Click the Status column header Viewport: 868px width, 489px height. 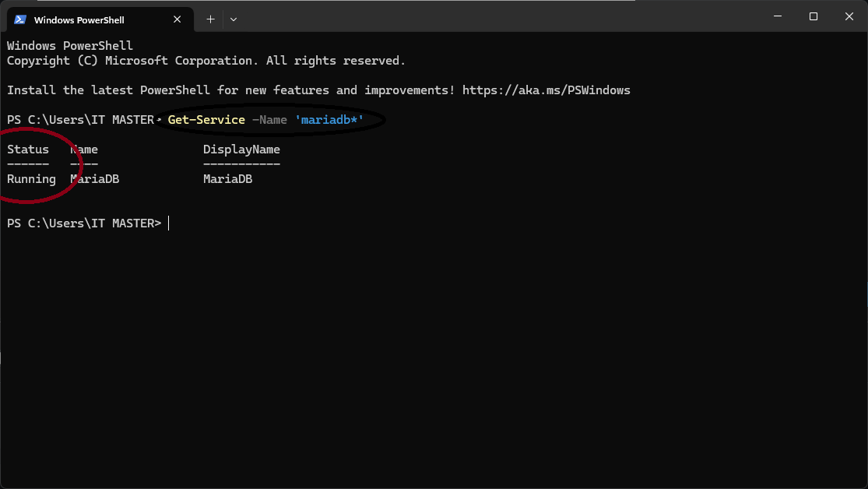pyautogui.click(x=28, y=150)
